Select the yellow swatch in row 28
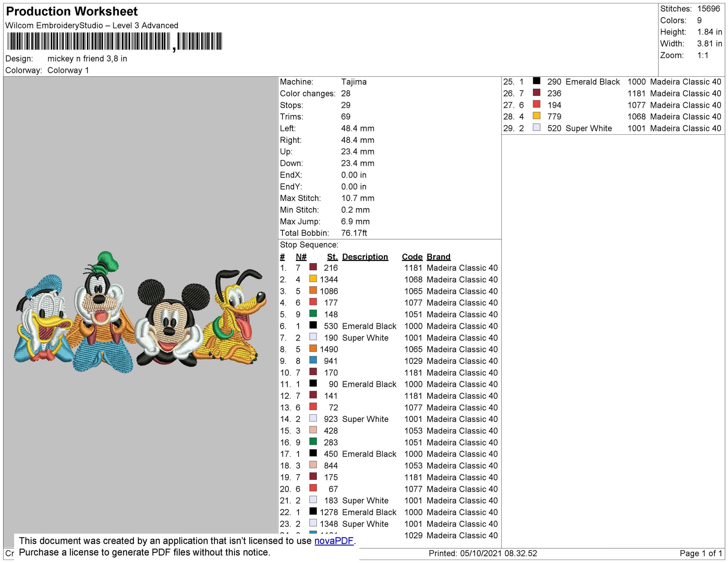Screen dimensions: 728x563 [536, 116]
